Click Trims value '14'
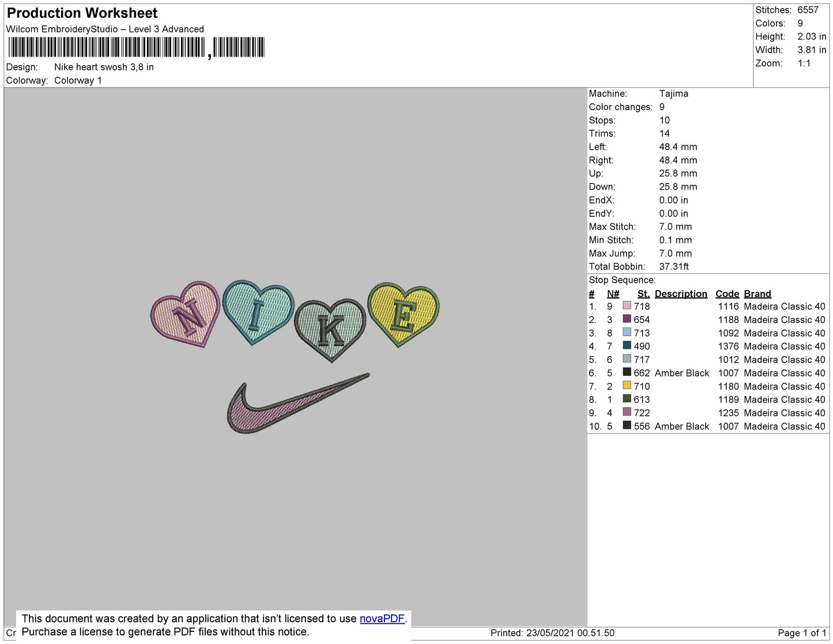The height and width of the screenshot is (644, 833). coord(665,133)
